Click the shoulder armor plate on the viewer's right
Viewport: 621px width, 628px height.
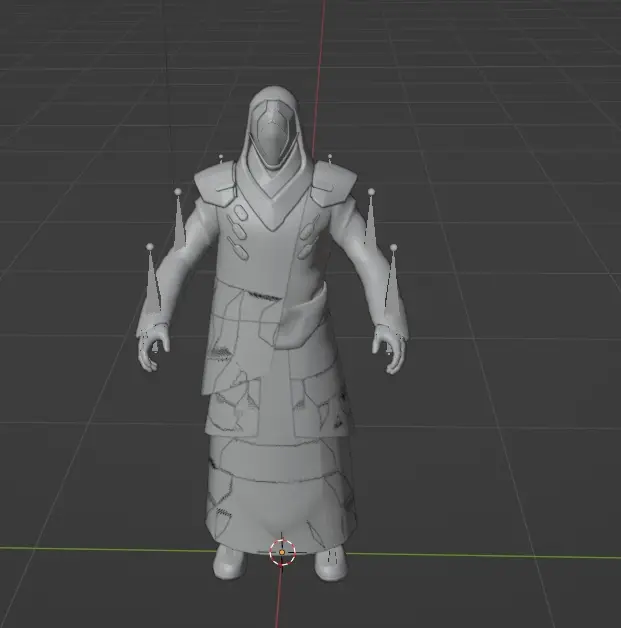click(x=332, y=185)
